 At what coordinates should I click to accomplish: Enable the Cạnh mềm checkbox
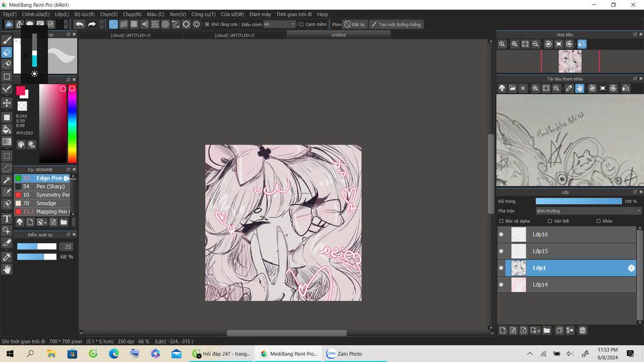(x=301, y=25)
